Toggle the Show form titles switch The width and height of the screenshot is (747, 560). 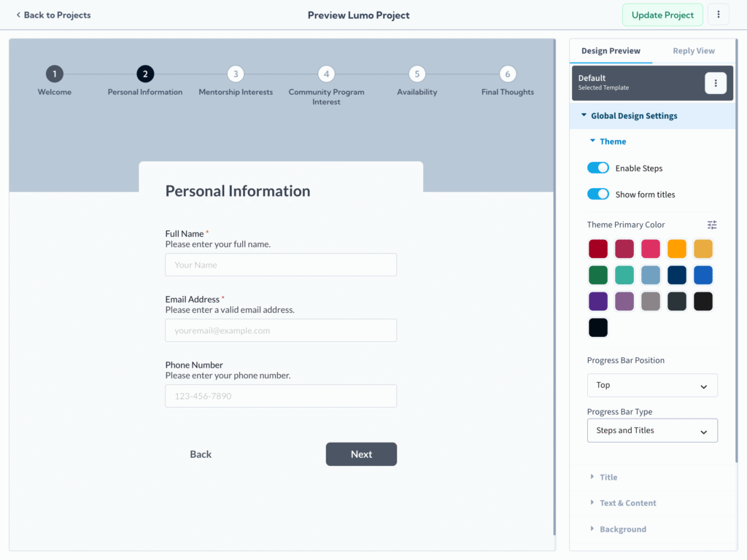point(598,194)
